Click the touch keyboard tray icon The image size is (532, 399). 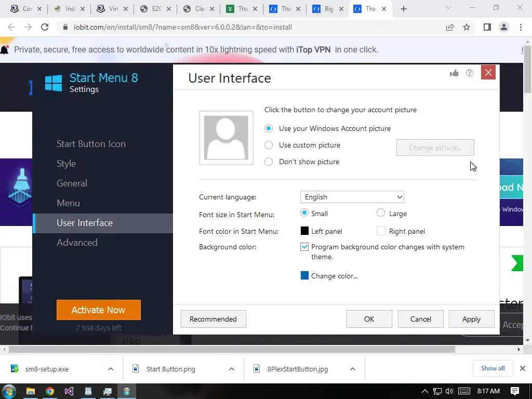coord(464,391)
